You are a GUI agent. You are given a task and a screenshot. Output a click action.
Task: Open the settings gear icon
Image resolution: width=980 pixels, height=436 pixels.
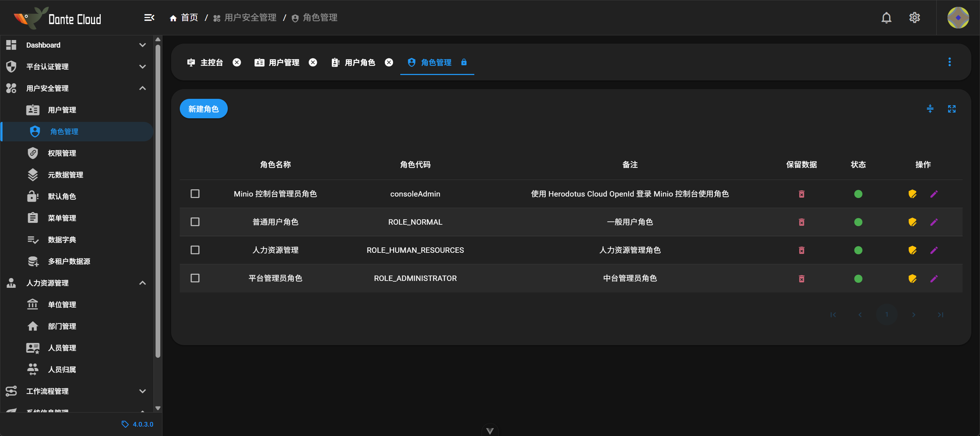click(914, 18)
